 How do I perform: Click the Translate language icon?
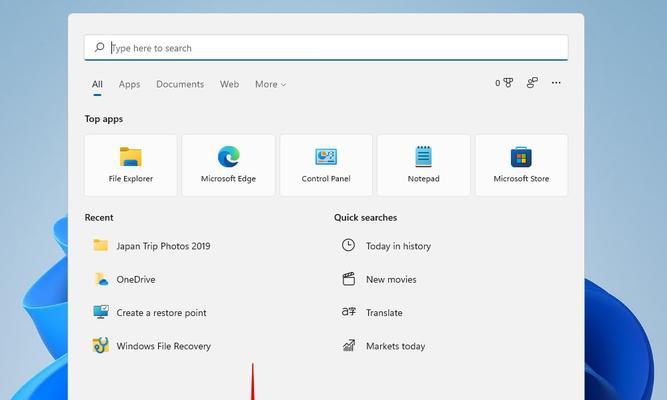[349, 312]
